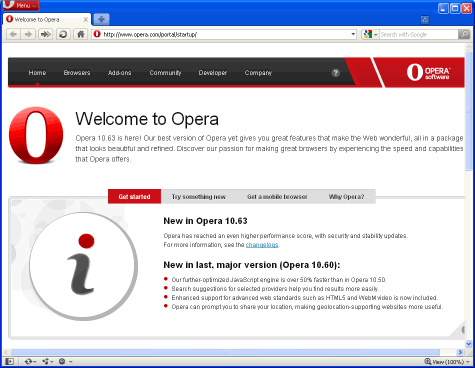Reload the page with the Reload icon

point(63,34)
